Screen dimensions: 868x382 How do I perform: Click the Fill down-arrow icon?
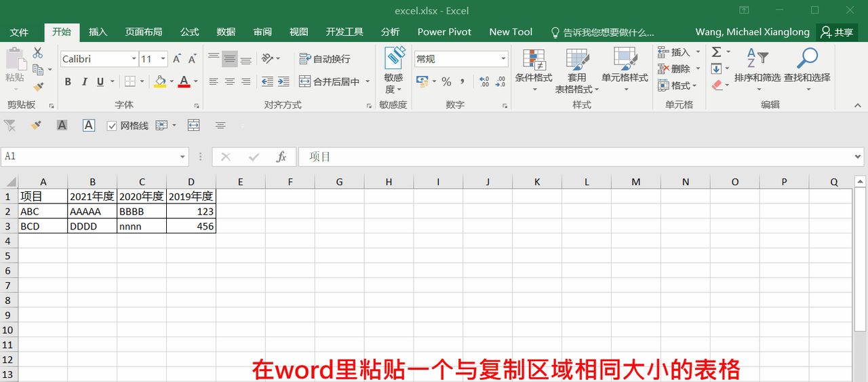716,69
